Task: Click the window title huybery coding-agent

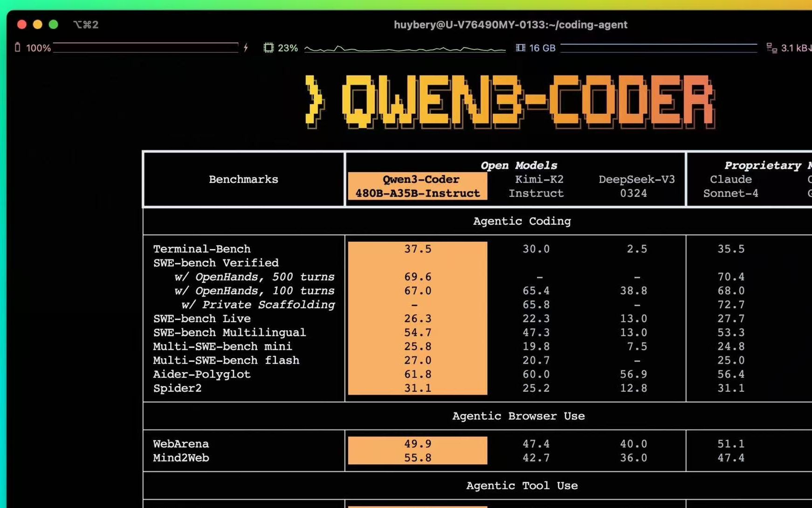Action: [510, 25]
